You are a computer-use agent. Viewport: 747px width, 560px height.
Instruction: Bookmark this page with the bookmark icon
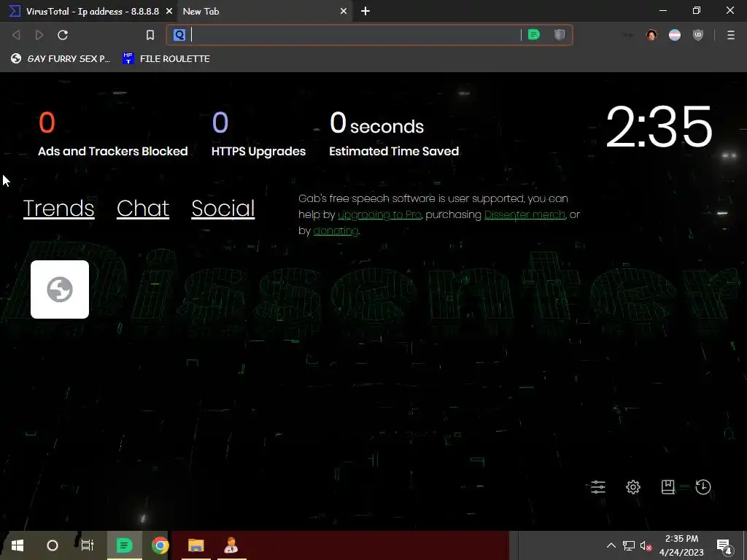150,35
